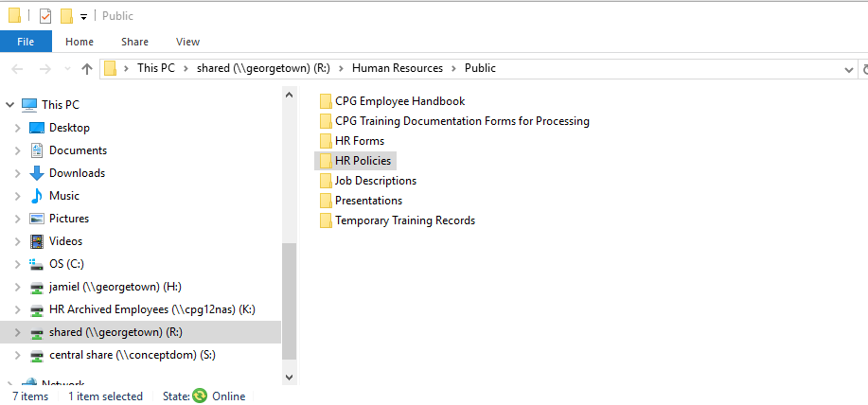Expand the Pictures tree node
The width and height of the screenshot is (868, 405).
(18, 219)
